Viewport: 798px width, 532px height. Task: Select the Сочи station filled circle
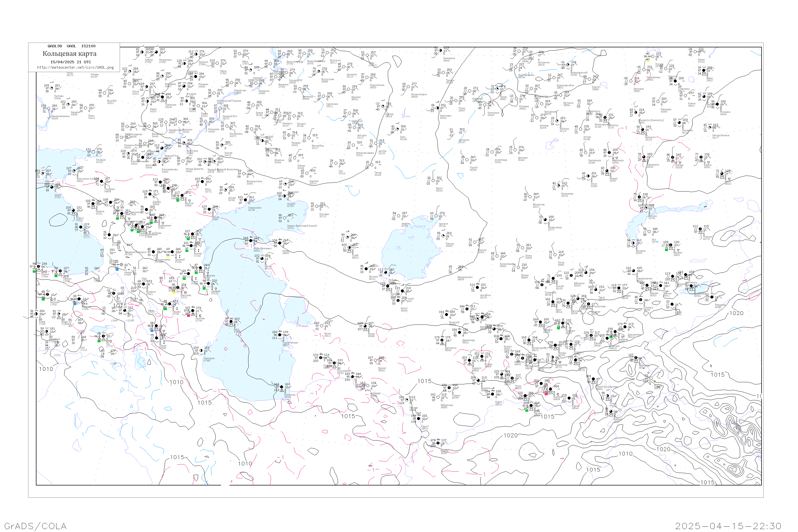tap(81, 227)
